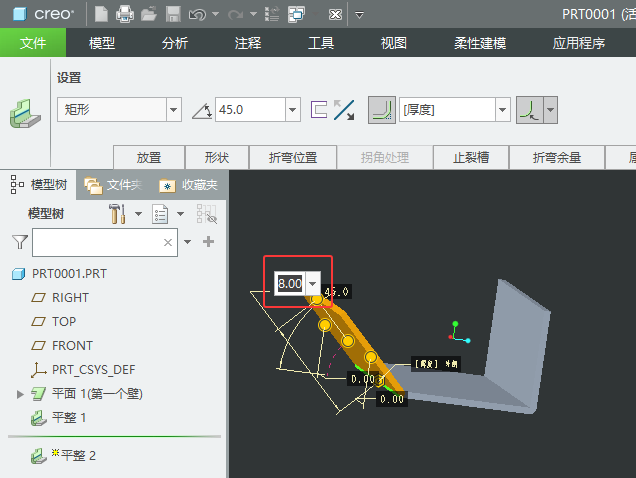Open the Redo history dropdown arrow

pyautogui.click(x=253, y=14)
